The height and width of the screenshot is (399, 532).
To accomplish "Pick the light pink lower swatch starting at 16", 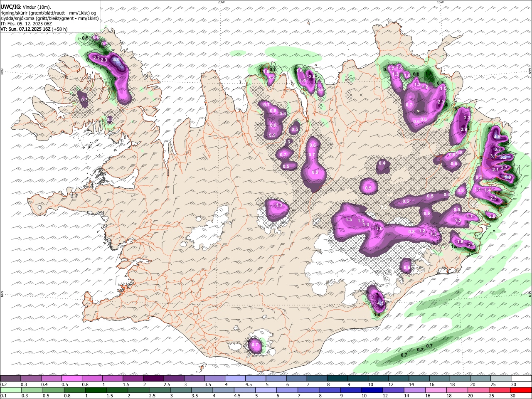I will tap(435, 390).
